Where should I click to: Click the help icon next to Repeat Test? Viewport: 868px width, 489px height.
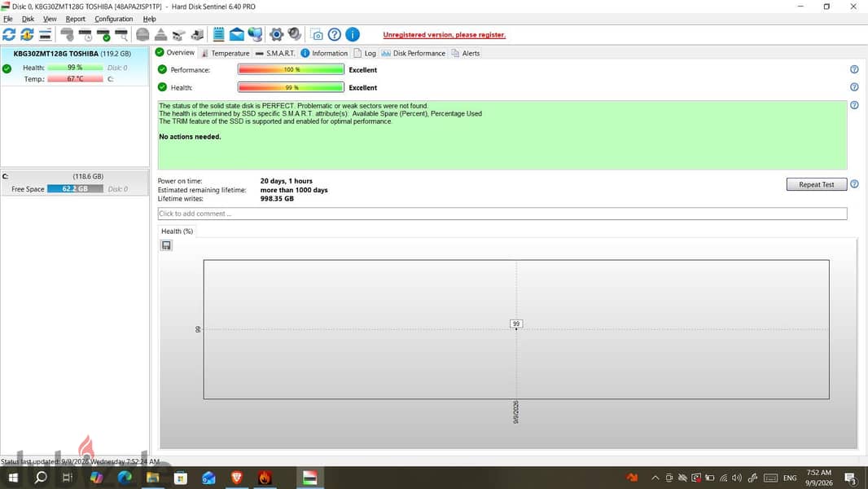point(854,184)
